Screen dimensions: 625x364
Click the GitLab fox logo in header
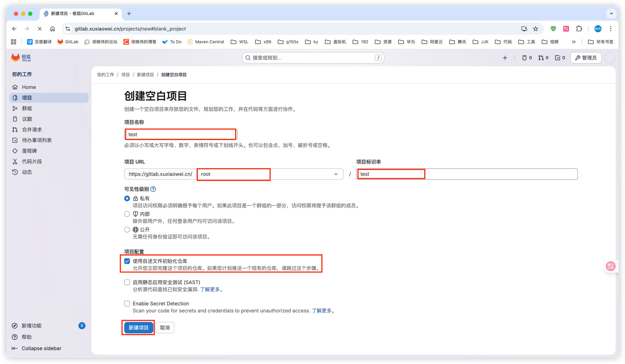click(x=16, y=58)
